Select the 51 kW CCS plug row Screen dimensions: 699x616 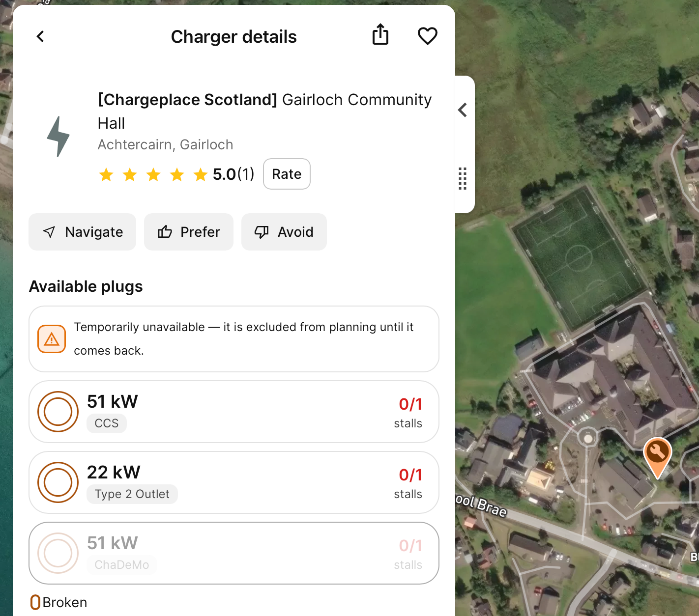click(234, 412)
